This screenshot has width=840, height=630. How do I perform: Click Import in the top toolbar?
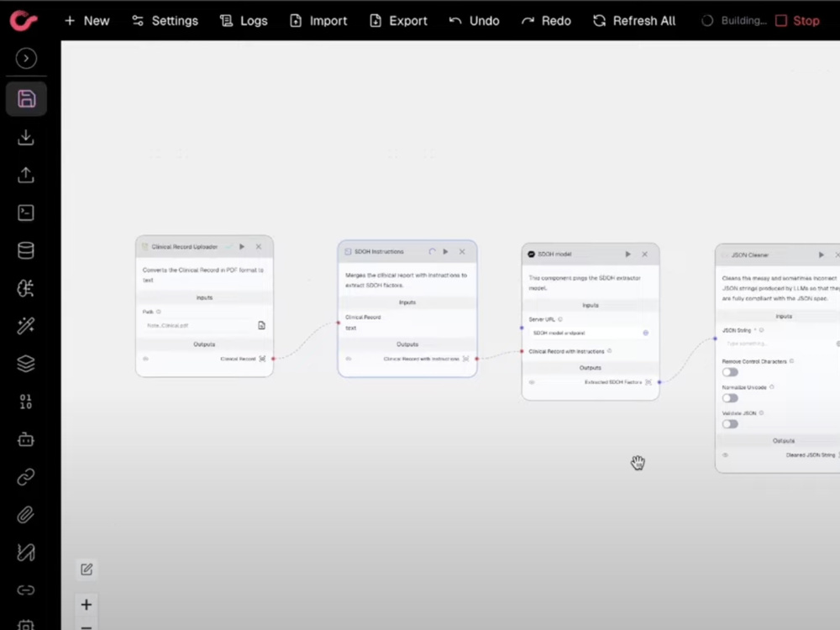[318, 21]
